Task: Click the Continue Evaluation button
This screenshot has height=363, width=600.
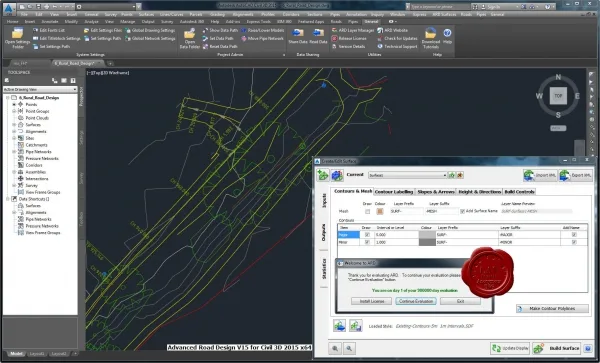Action: click(416, 301)
